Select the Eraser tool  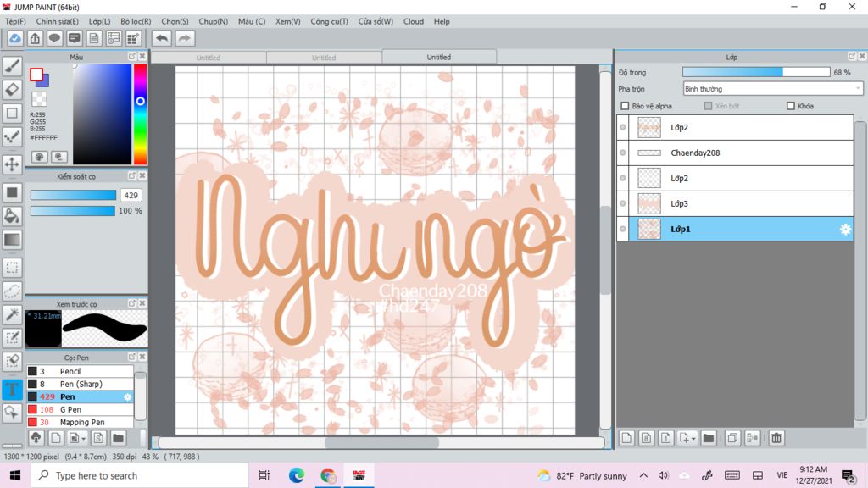point(12,89)
